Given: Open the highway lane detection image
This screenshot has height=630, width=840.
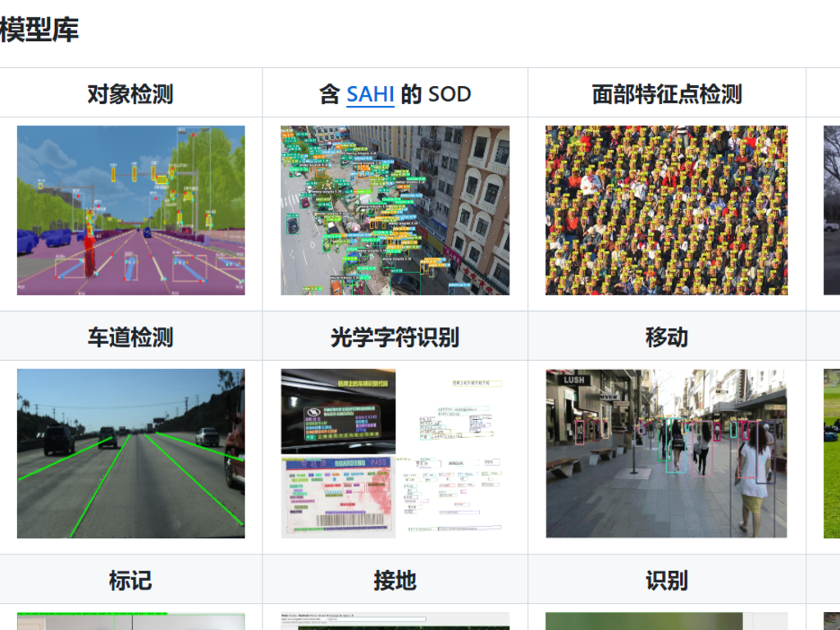Looking at the screenshot, I should 130,453.
